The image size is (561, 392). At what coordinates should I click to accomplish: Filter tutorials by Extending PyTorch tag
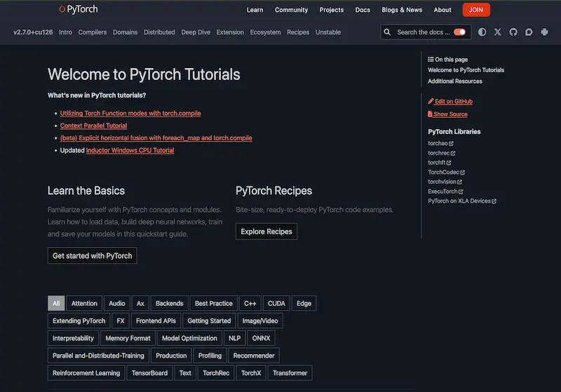tap(79, 321)
